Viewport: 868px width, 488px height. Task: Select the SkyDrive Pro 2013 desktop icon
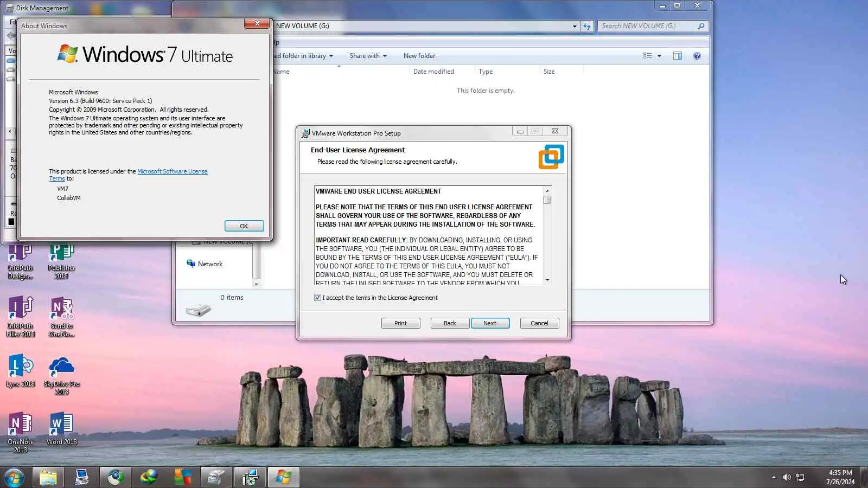[x=61, y=375]
